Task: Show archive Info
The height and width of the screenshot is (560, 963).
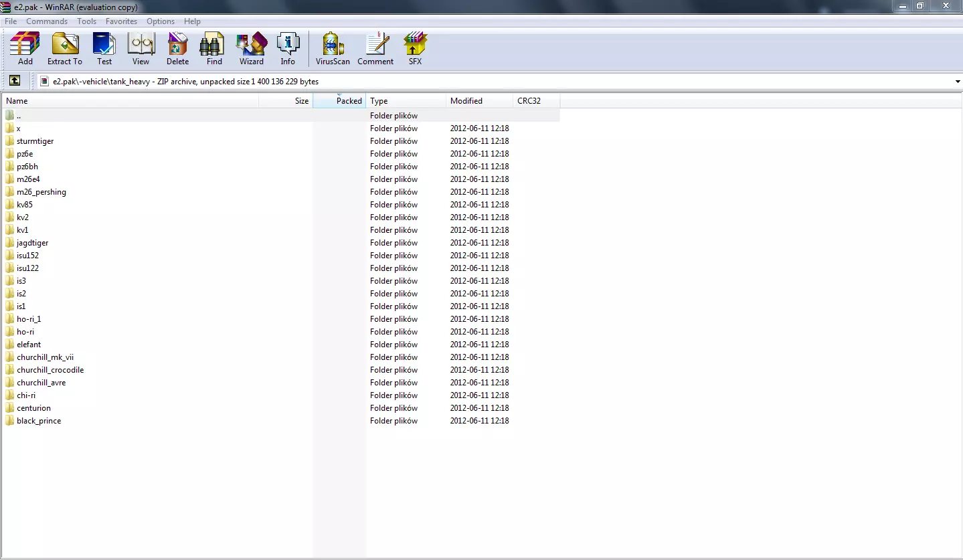Action: [288, 49]
